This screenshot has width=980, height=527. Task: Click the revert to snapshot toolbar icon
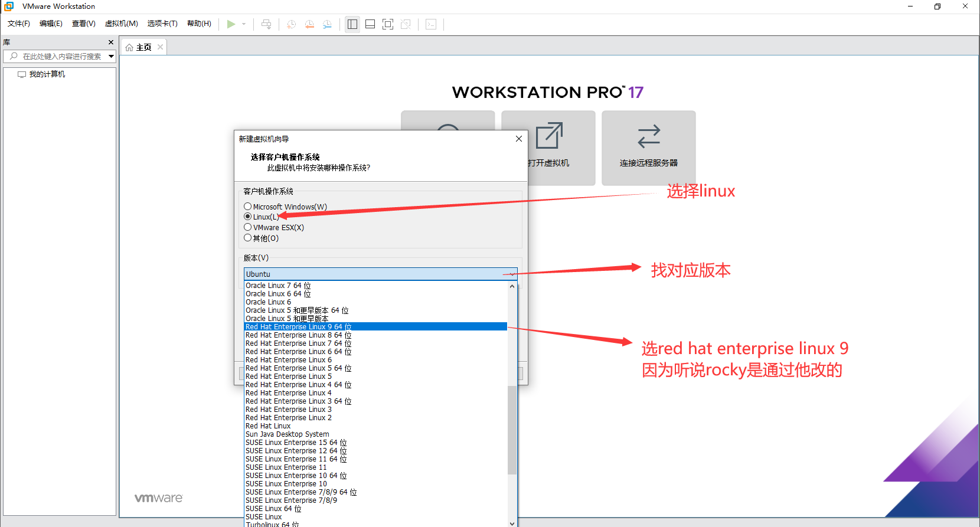(309, 24)
